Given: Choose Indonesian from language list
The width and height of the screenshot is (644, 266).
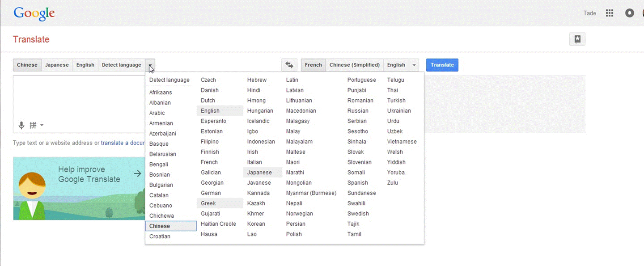Looking at the screenshot, I should (261, 142).
